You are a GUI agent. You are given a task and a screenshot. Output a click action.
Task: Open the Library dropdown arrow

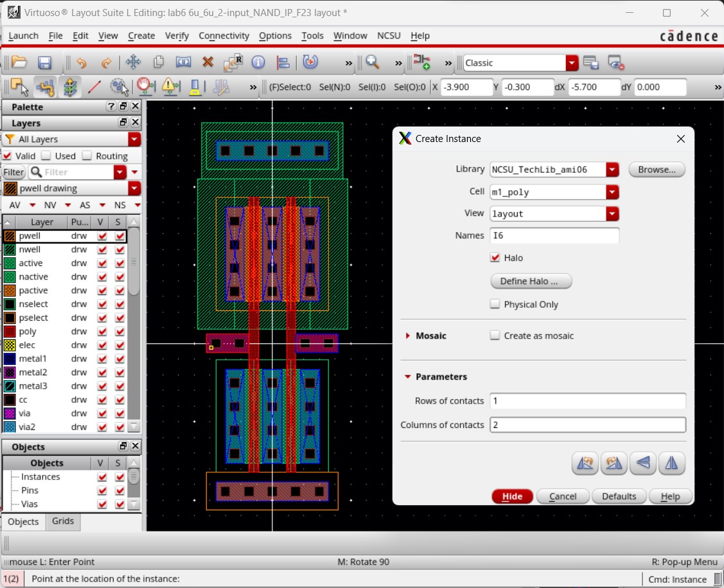[x=612, y=170]
